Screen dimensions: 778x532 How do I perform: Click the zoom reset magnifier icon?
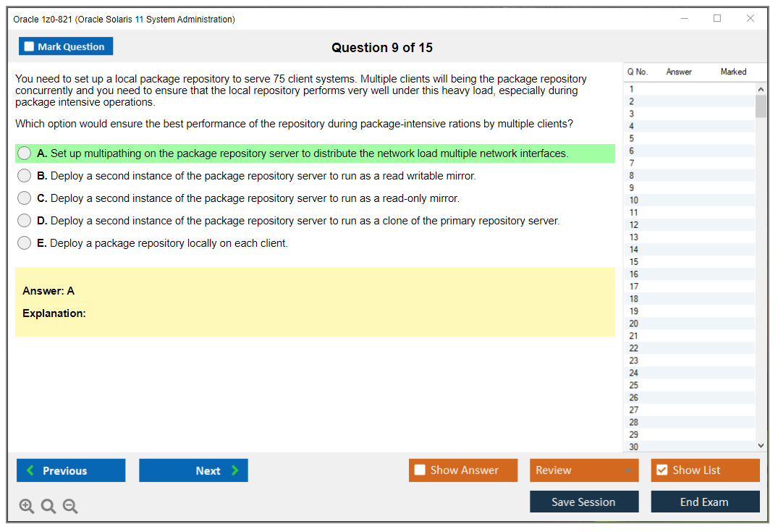(x=48, y=507)
